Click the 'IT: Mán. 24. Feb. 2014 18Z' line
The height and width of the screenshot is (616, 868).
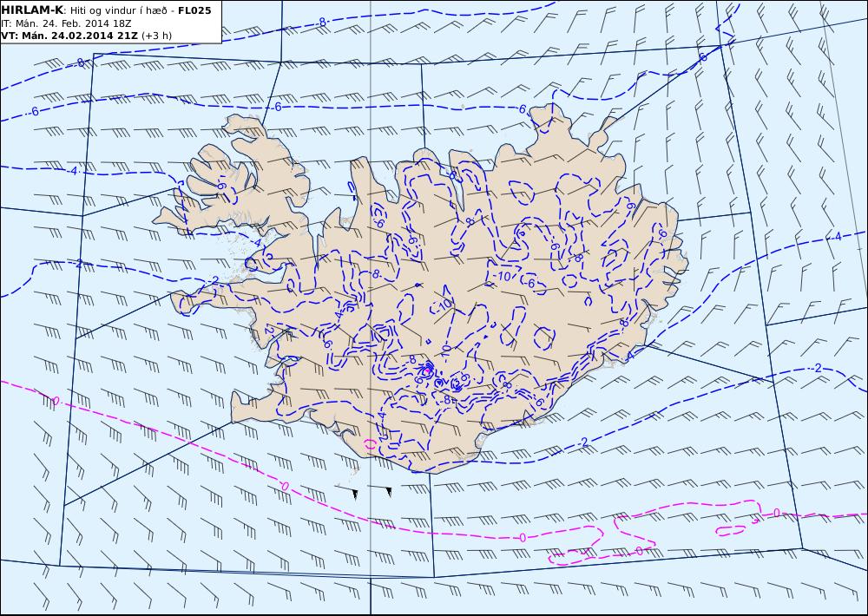[x=66, y=23]
